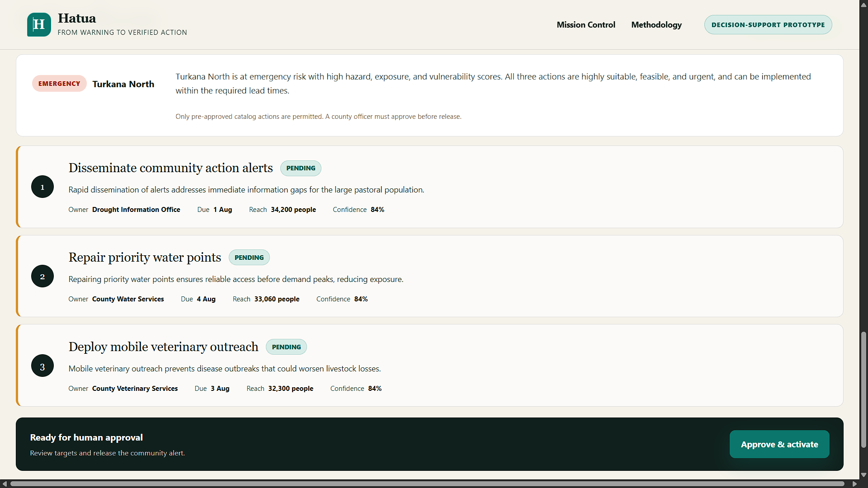Click the Approve & activate button

click(779, 444)
